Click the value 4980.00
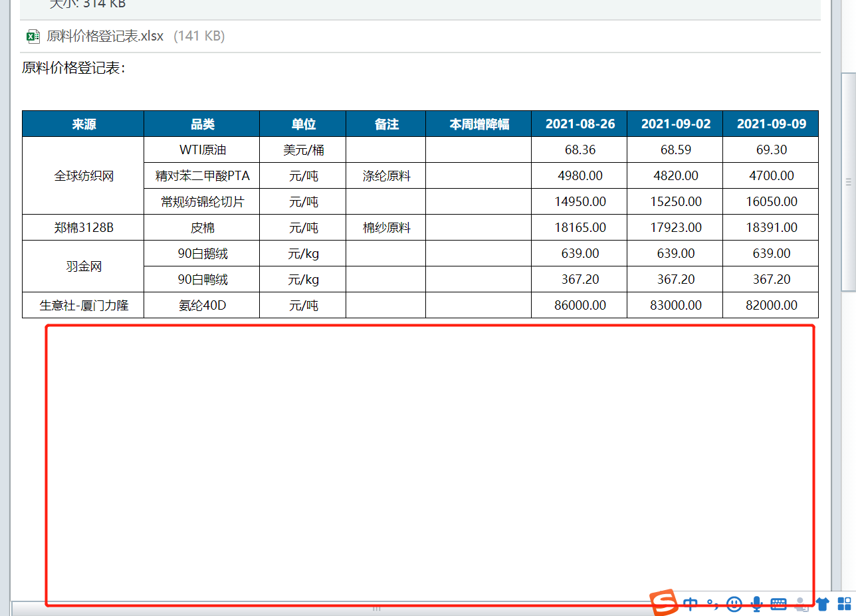 click(x=580, y=176)
